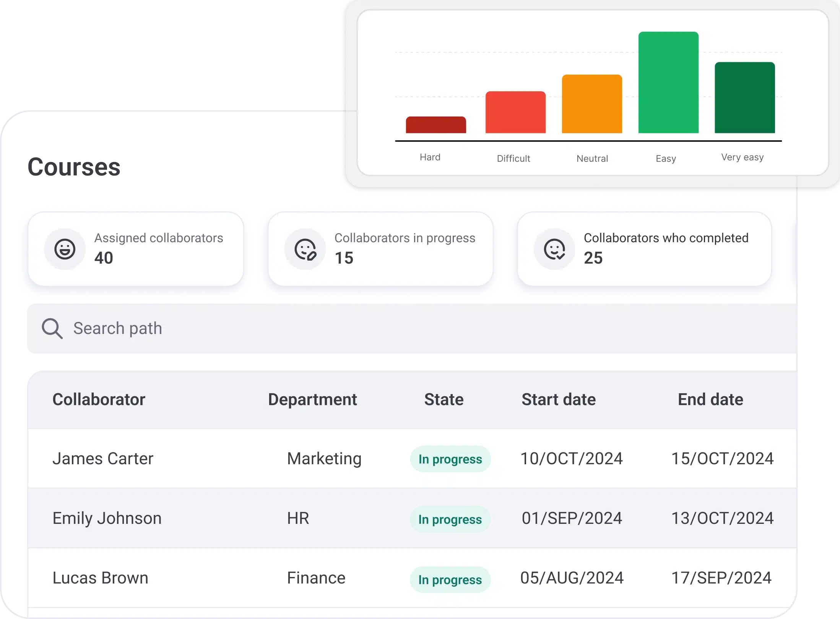Image resolution: width=840 pixels, height=619 pixels.
Task: Open James Carter's collaborator row
Action: coord(103,459)
